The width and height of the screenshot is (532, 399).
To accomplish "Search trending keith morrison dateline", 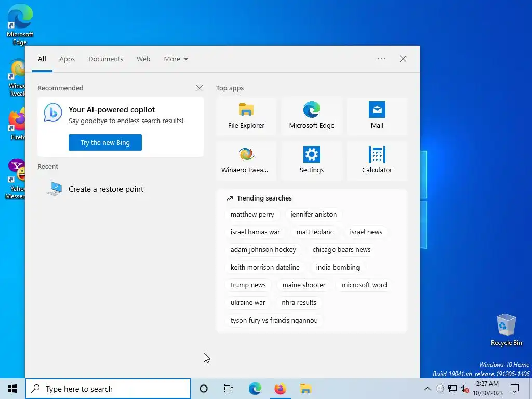I will 265,268.
